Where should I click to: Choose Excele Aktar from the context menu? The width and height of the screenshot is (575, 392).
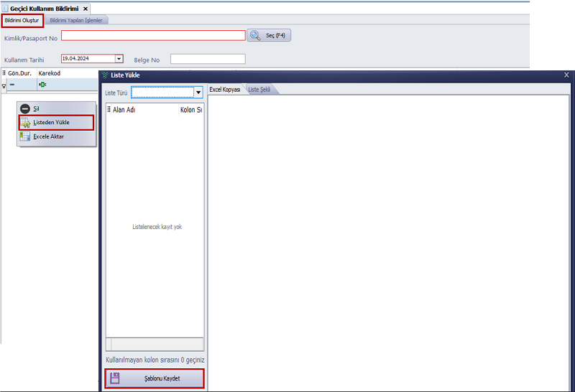(x=48, y=136)
